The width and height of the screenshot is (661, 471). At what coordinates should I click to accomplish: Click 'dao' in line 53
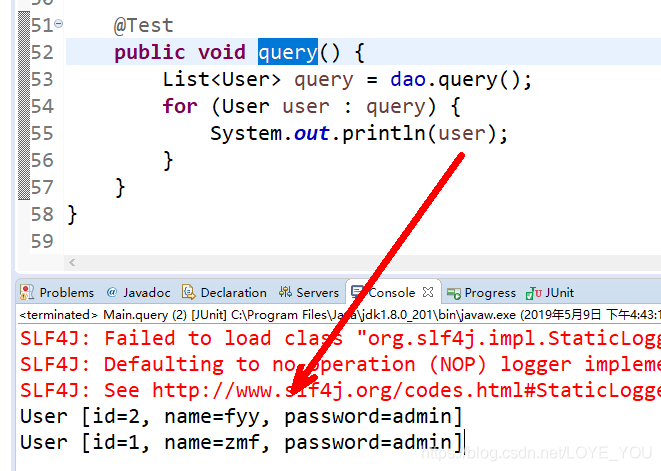(408, 79)
